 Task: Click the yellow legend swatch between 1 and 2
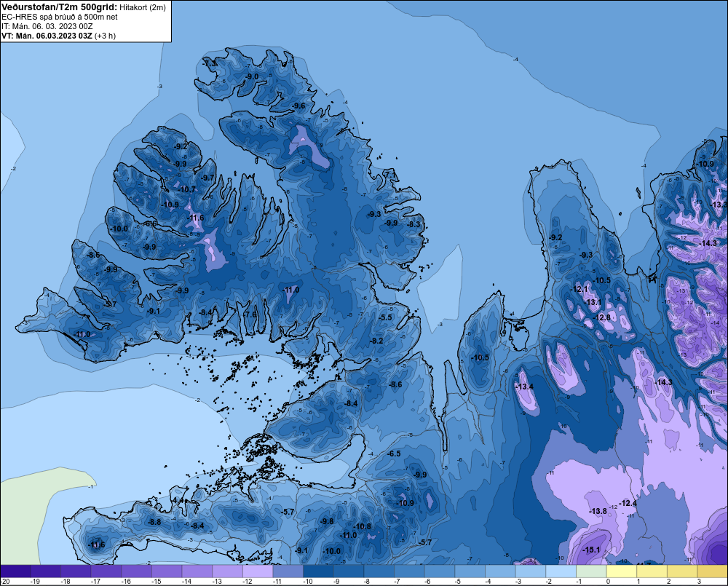coord(652,571)
